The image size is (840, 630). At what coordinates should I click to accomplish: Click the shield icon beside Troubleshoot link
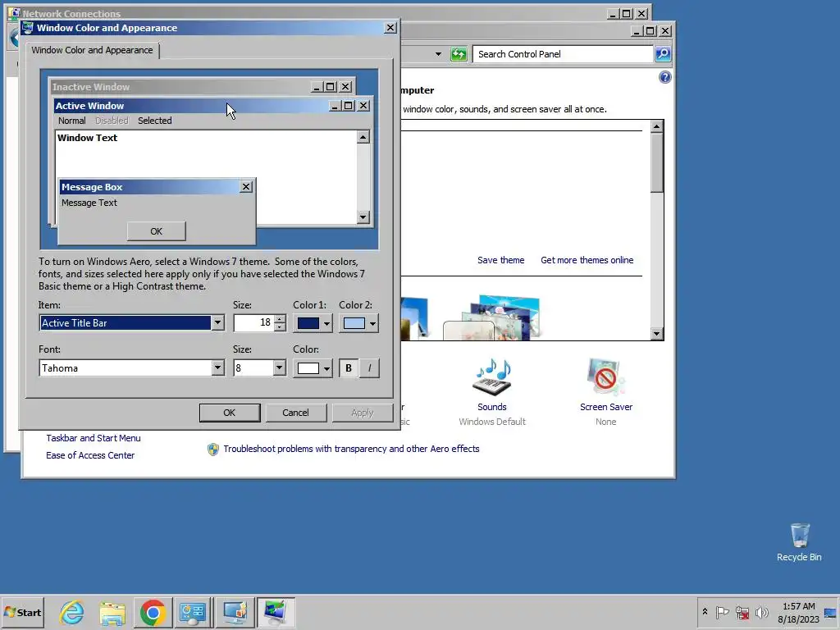212,449
